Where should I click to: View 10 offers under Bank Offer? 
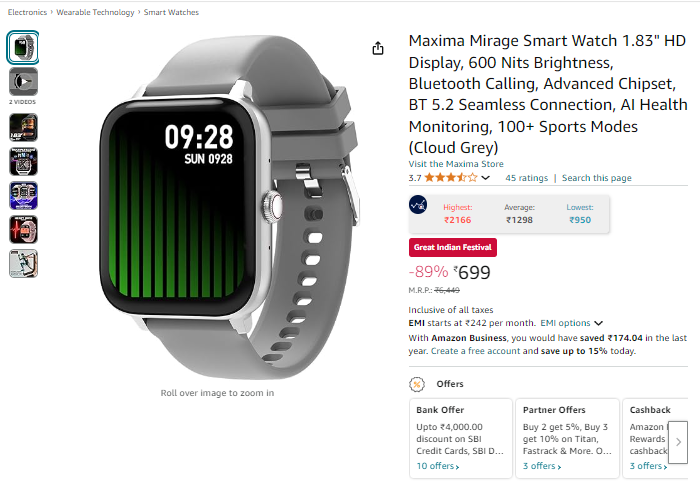[438, 466]
